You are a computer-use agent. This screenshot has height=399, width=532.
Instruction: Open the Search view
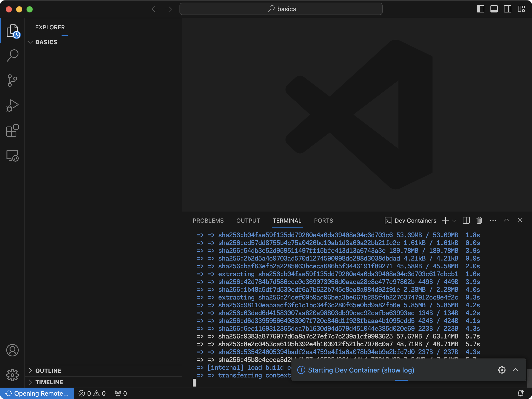coord(12,55)
